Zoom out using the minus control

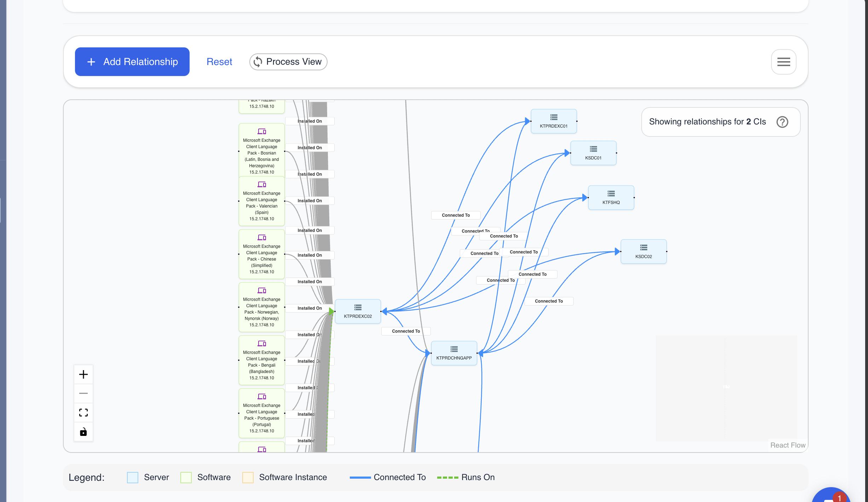click(83, 393)
